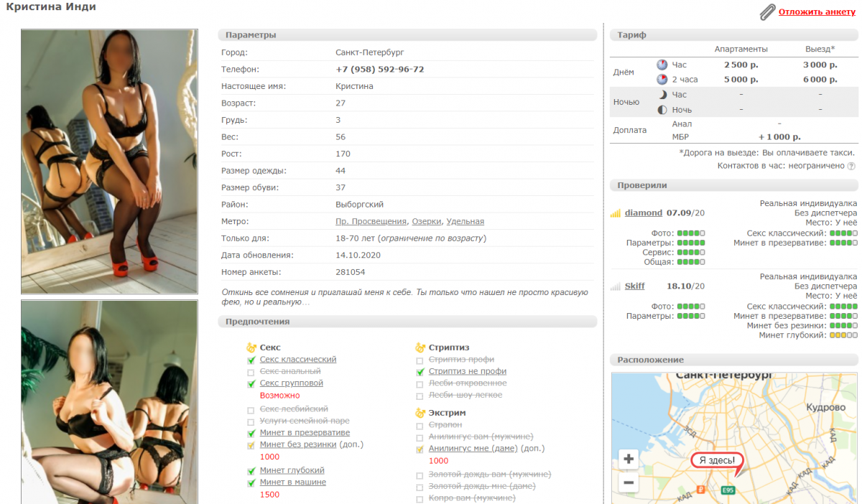Open the Отложить анкету link
Screen dimensions: 862x504
[817, 12]
